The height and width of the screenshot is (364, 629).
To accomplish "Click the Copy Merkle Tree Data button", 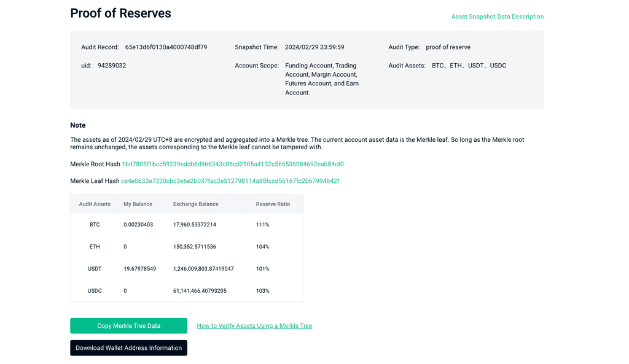I will click(128, 325).
